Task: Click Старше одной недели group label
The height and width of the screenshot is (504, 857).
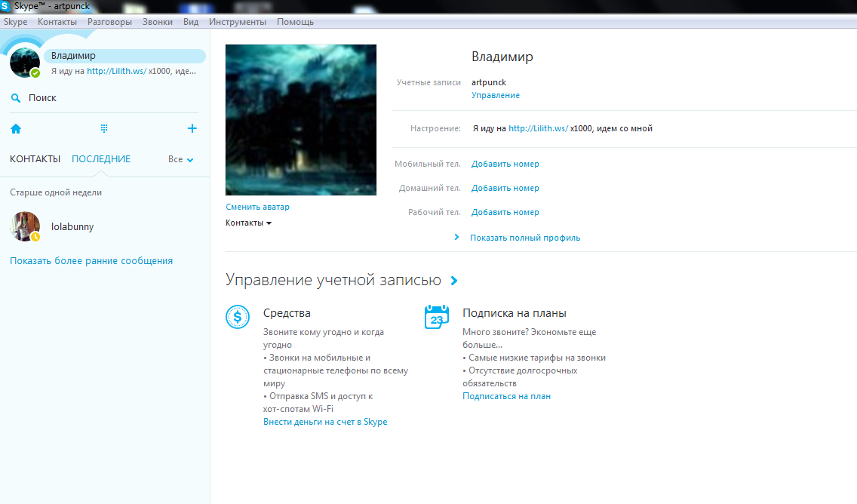Action: (56, 192)
